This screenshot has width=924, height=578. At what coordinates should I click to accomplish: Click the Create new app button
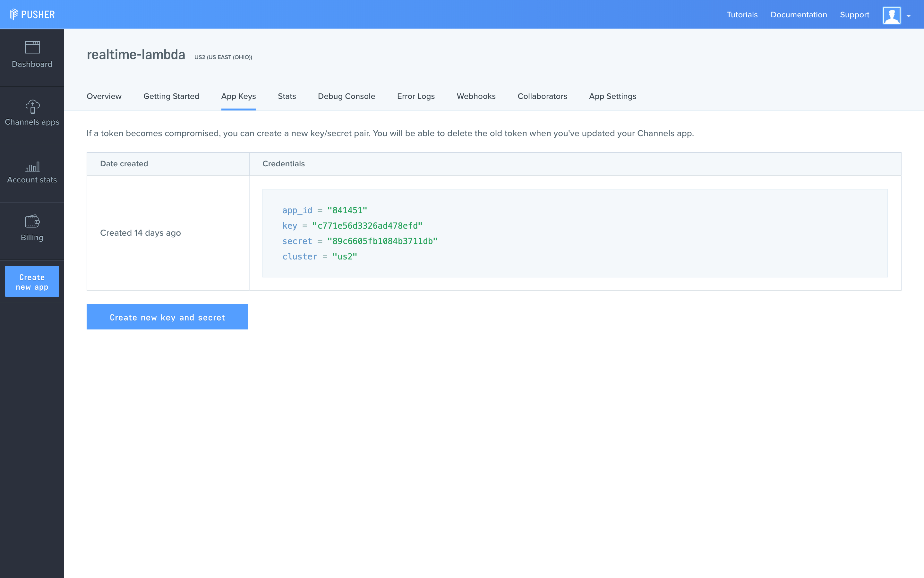coord(32,281)
